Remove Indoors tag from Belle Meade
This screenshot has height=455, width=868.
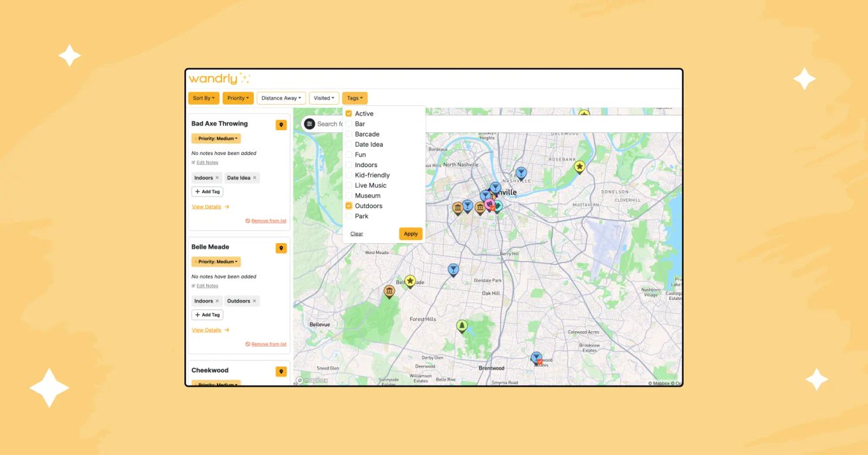tap(217, 301)
